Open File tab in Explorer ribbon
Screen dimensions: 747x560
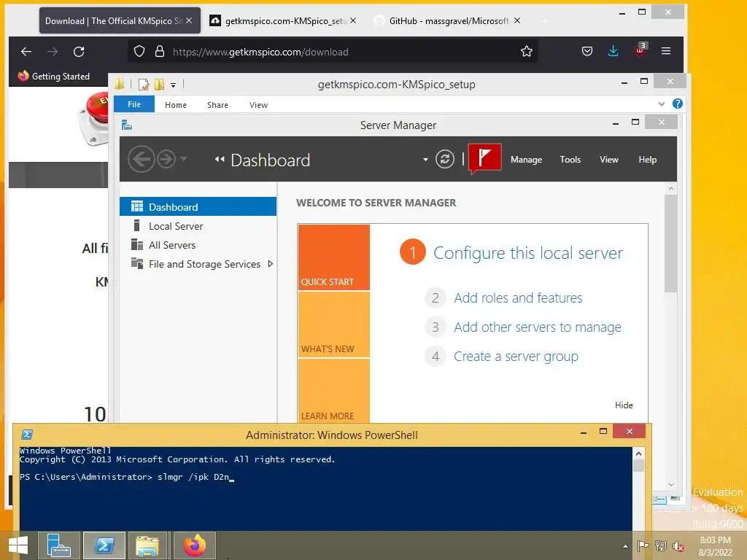134,104
